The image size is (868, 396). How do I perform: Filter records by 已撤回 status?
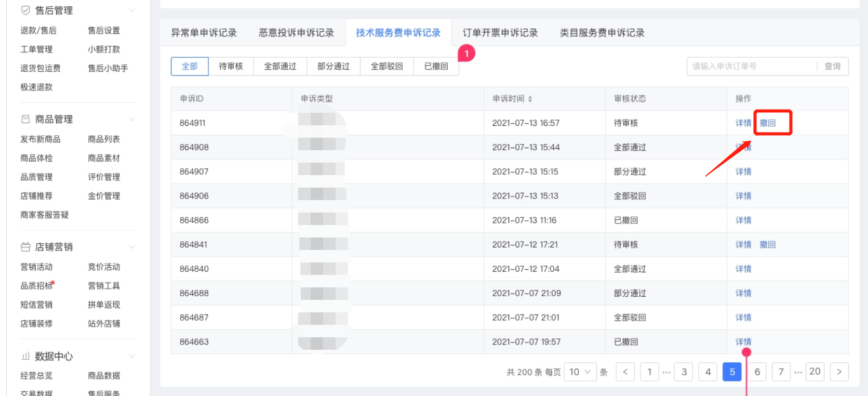(x=436, y=67)
